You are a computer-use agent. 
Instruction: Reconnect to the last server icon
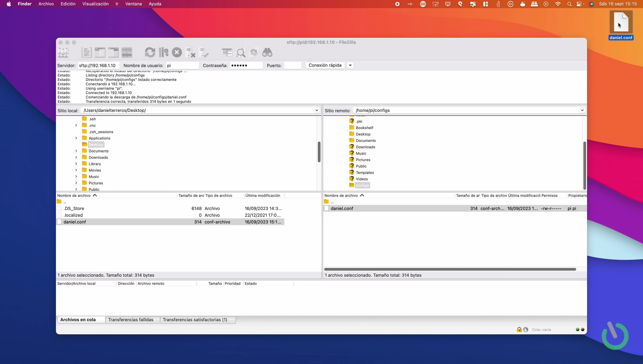[x=204, y=52]
